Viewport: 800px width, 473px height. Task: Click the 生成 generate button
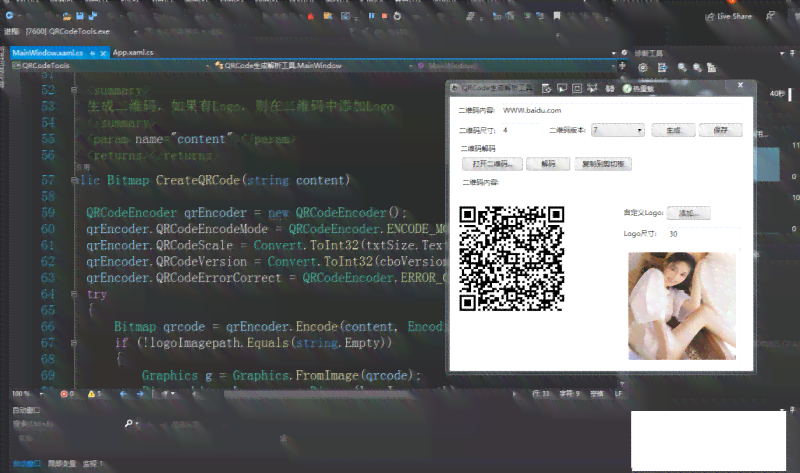pyautogui.click(x=673, y=130)
